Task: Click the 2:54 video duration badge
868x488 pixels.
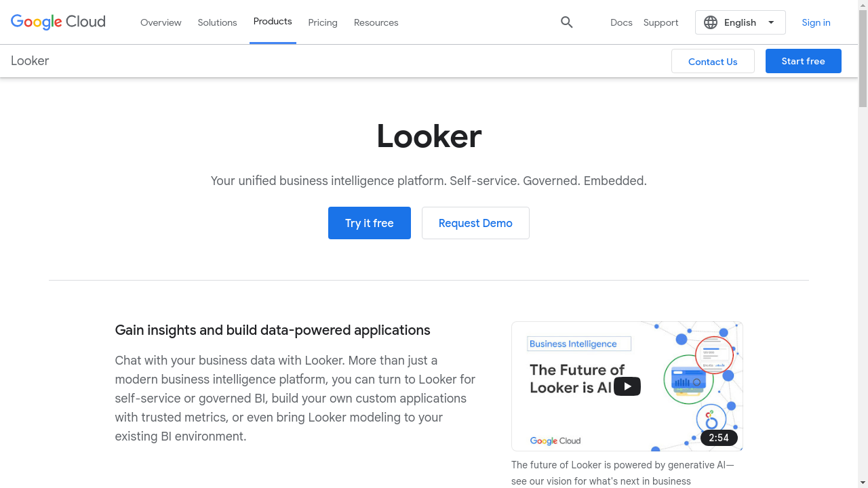Action: click(x=718, y=438)
